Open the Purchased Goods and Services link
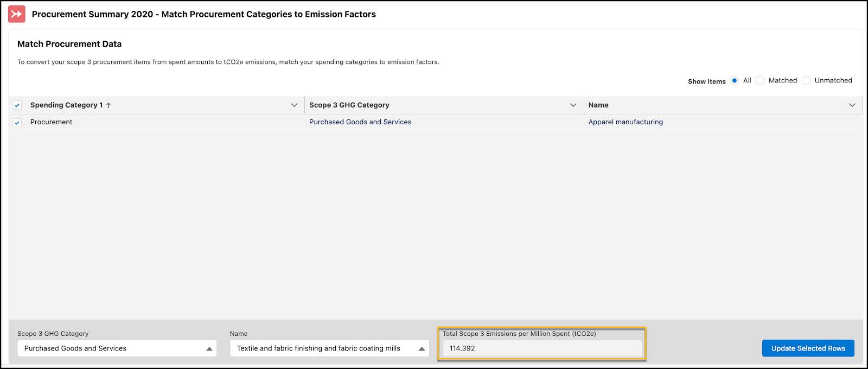Viewport: 868px width, 369px height. (x=360, y=122)
